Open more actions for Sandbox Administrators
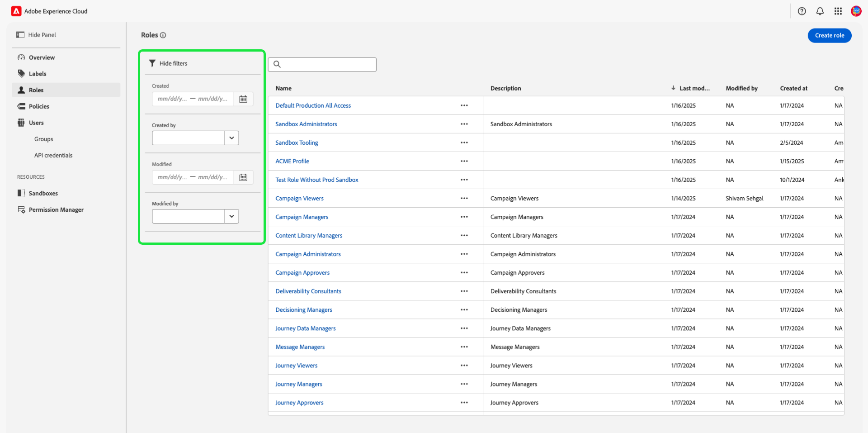The width and height of the screenshot is (868, 433). tap(464, 124)
